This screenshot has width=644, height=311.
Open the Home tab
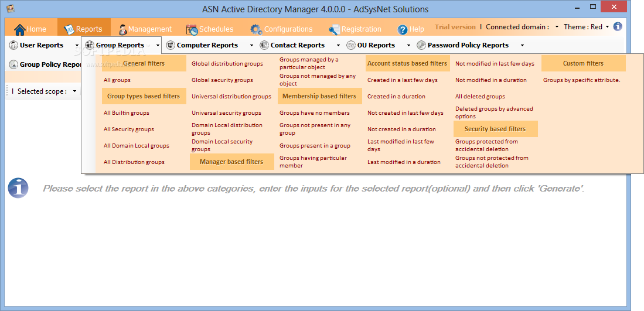click(31, 29)
